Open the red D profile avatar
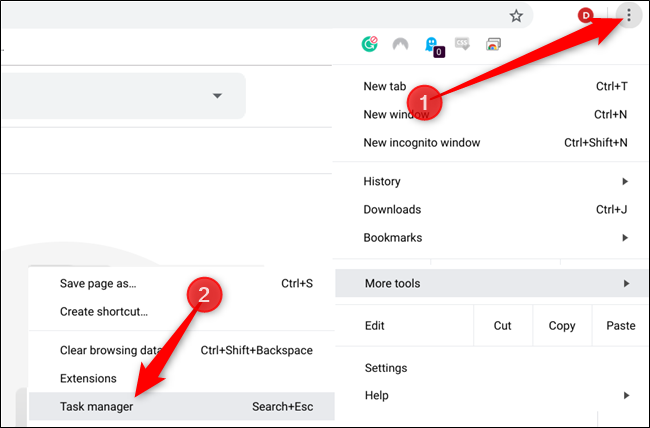The height and width of the screenshot is (428, 650). pyautogui.click(x=585, y=16)
